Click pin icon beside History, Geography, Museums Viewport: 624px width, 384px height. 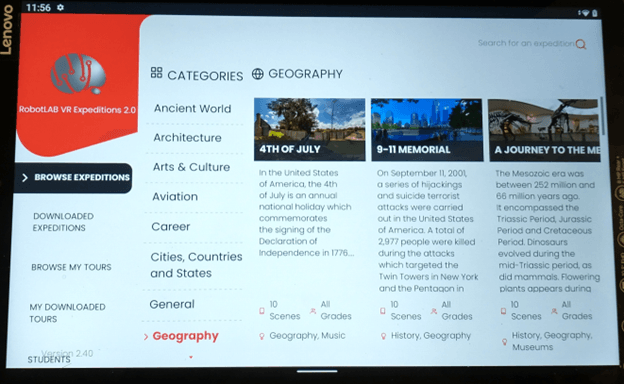[504, 342]
